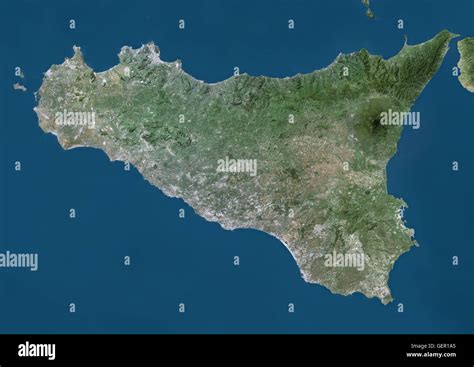Click the alamy logo in the black footer bar
The height and width of the screenshot is (367, 474).
point(36,351)
